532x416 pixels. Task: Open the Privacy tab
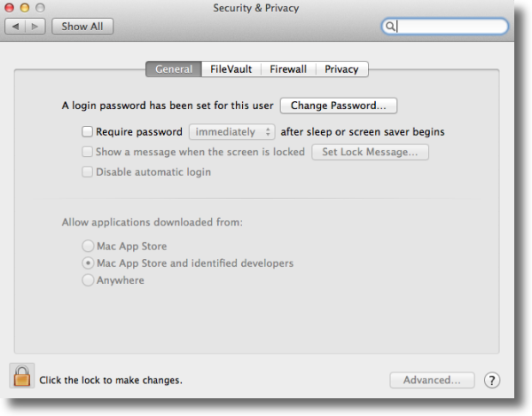341,69
